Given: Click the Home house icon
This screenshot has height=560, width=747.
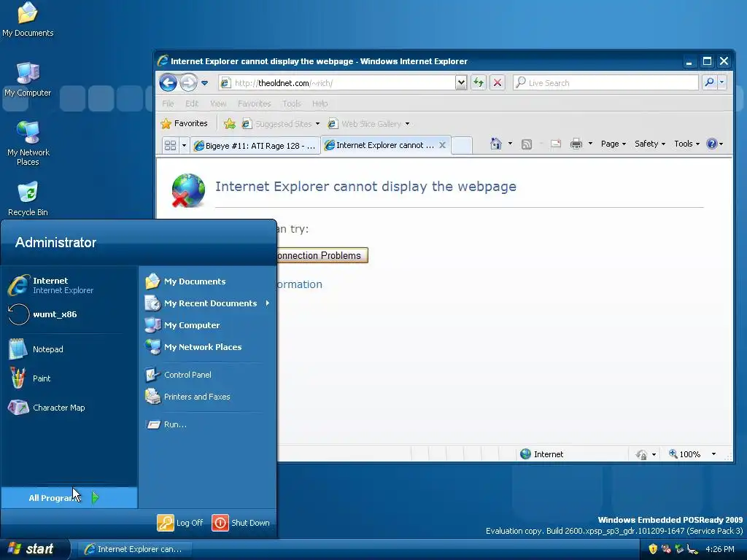Looking at the screenshot, I should (x=496, y=144).
